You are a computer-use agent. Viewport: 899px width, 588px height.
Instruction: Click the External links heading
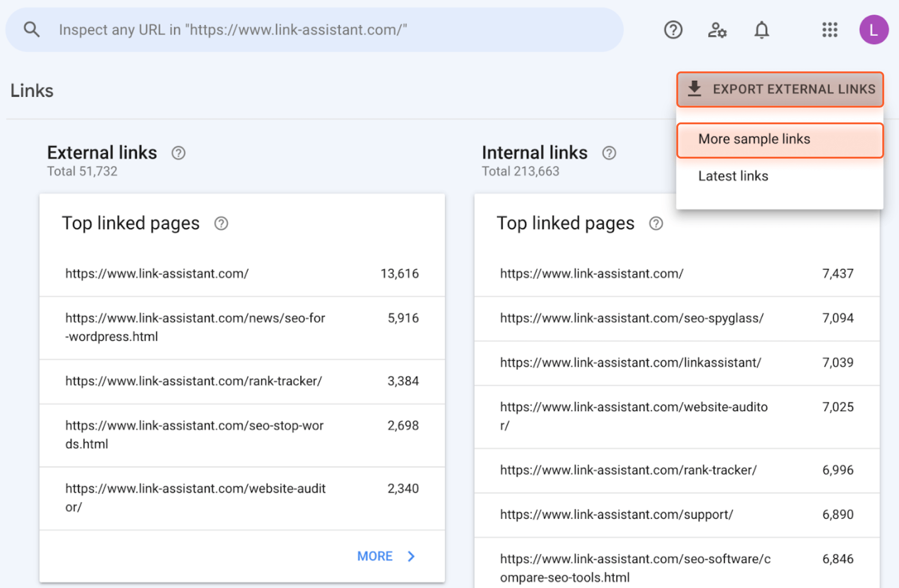point(102,153)
